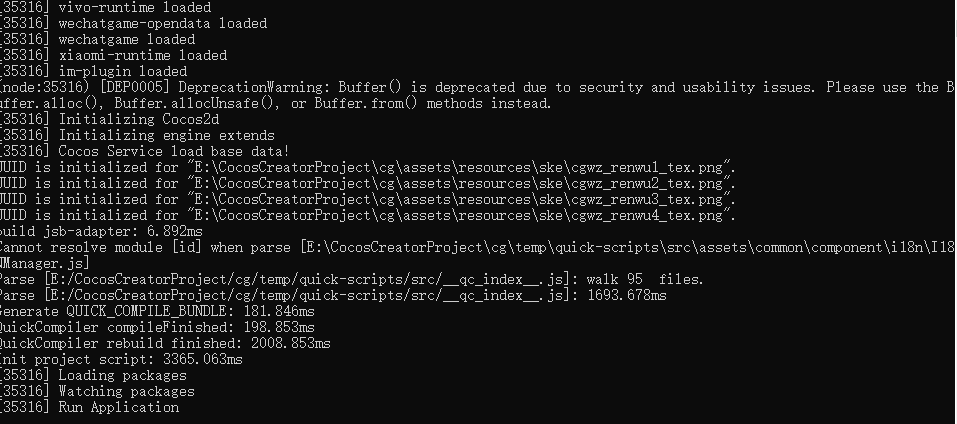Click the "init project script" timing line
Viewport: 957px width, 424px height.
(x=120, y=359)
